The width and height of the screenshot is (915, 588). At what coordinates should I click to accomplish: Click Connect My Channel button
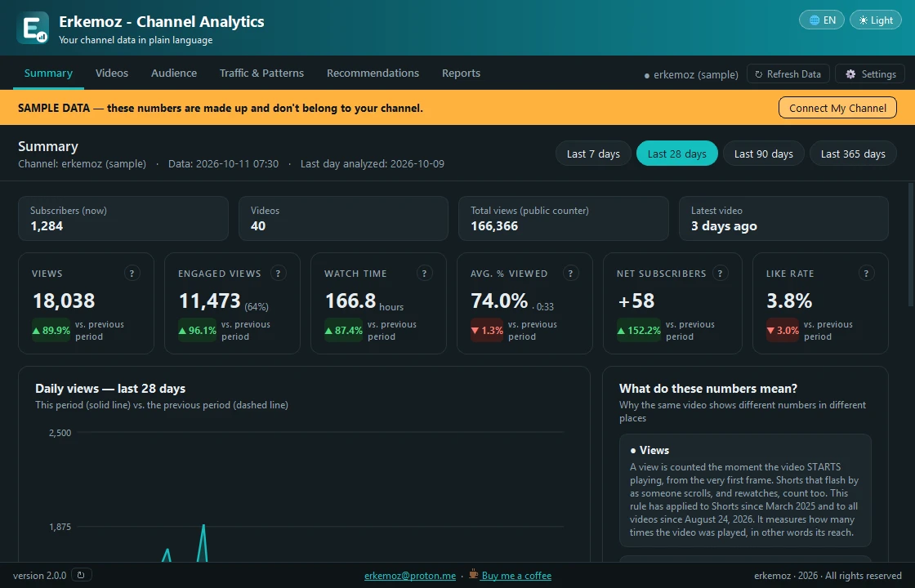tap(837, 108)
